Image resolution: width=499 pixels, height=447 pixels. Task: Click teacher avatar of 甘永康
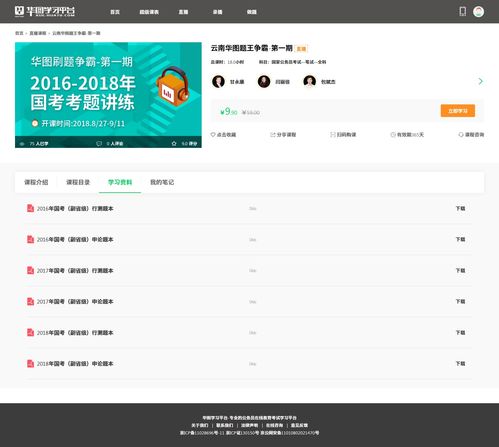click(x=218, y=81)
